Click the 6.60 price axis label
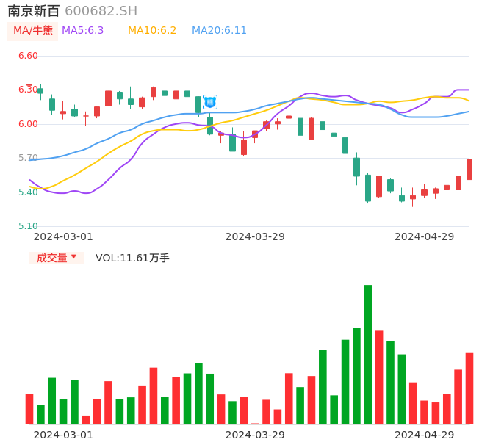The image size is (504, 445). click(28, 56)
